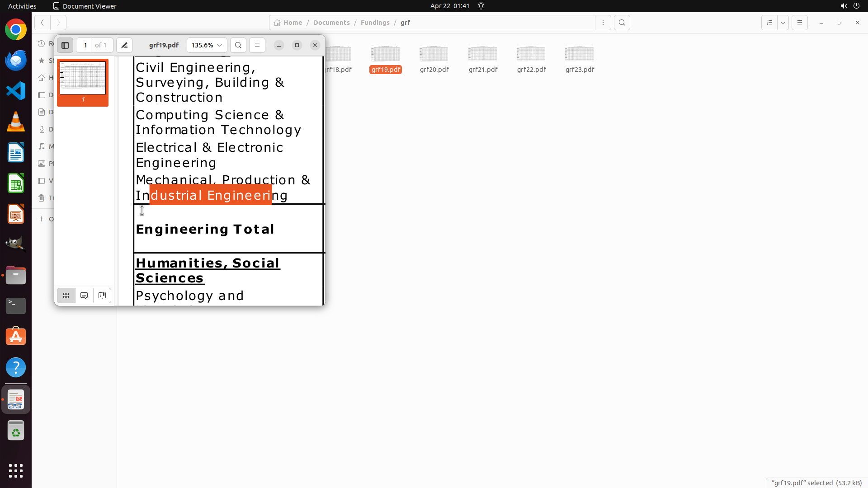Open the find search in document viewer
This screenshot has width=868, height=488.
238,45
